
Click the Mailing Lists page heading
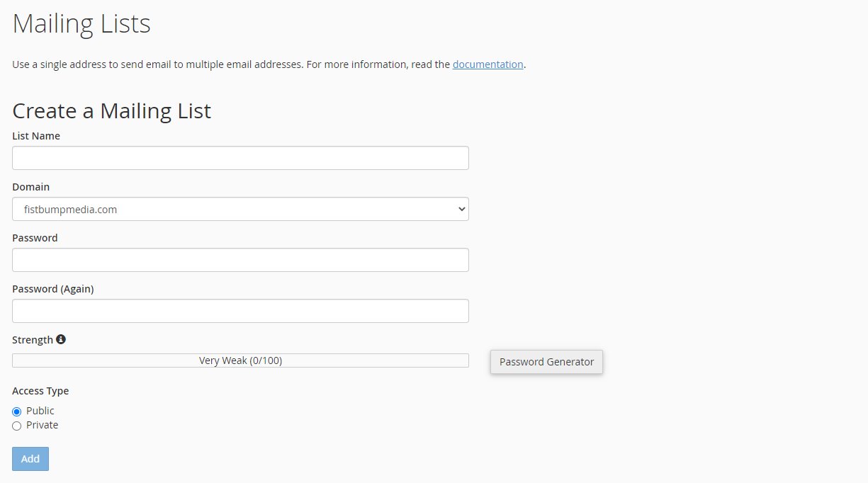tap(81, 24)
